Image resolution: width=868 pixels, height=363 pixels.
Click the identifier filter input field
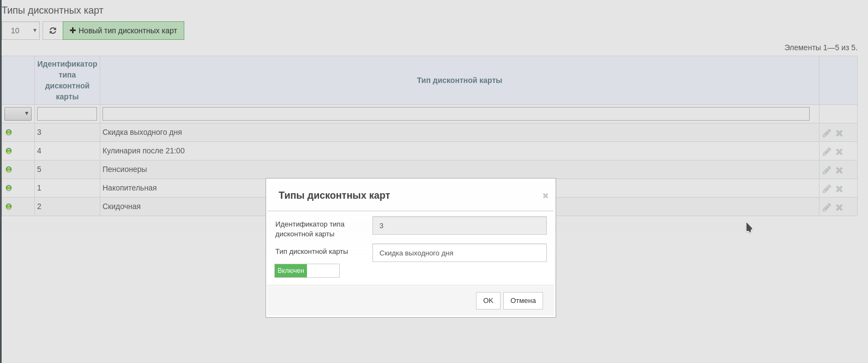point(67,114)
